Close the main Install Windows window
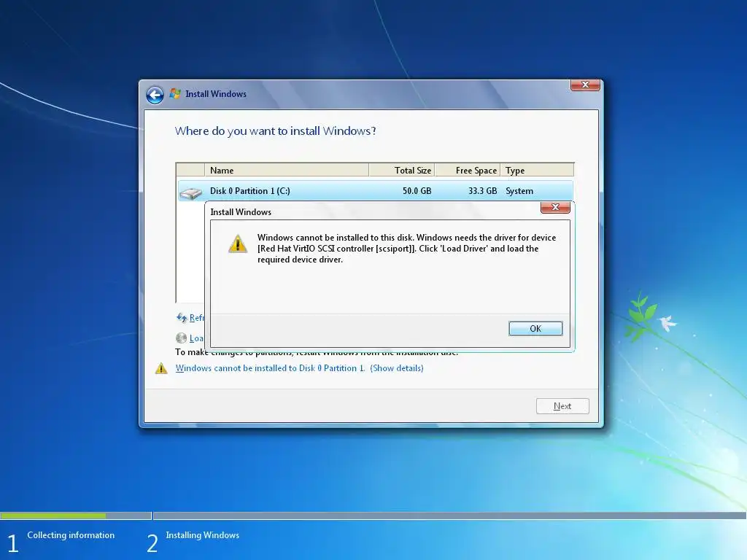The image size is (747, 560). tap(585, 85)
